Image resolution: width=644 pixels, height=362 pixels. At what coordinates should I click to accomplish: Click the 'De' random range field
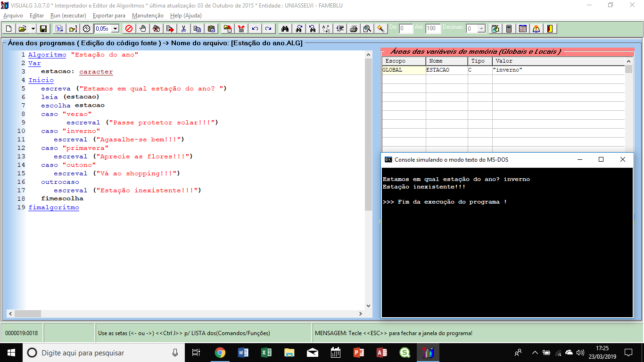(x=406, y=29)
